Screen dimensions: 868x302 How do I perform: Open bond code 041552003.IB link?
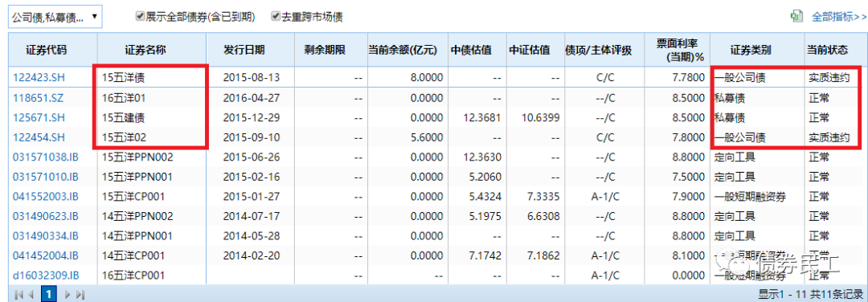[45, 196]
